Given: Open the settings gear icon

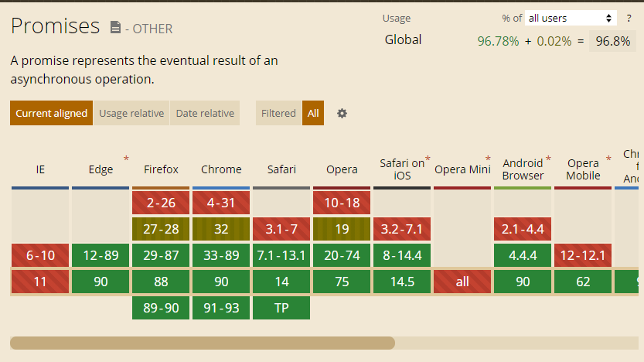Looking at the screenshot, I should 342,114.
